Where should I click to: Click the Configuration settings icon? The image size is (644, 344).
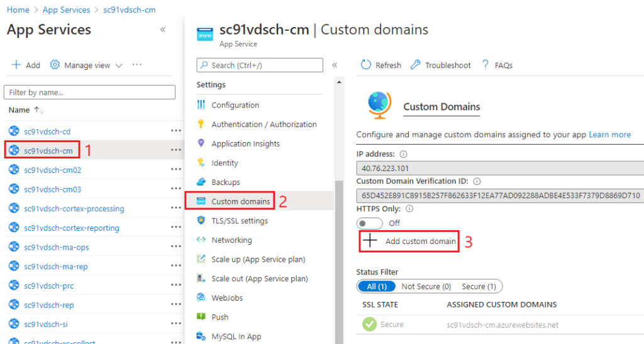click(x=201, y=104)
